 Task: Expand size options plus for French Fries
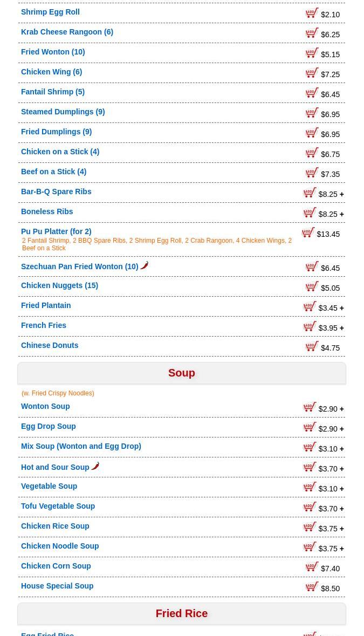(x=342, y=328)
